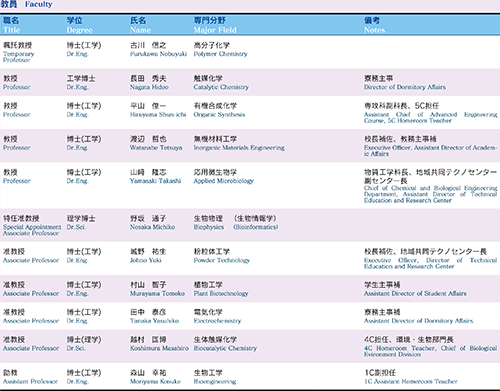Click 'Associate Professor' title in Tanaka row
The height and width of the screenshot is (391, 500).
click(31, 321)
